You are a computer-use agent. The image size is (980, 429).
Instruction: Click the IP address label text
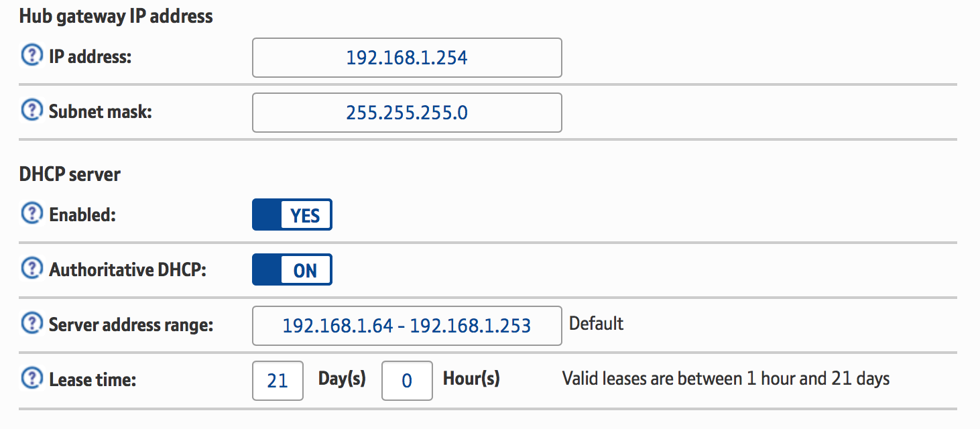click(90, 57)
